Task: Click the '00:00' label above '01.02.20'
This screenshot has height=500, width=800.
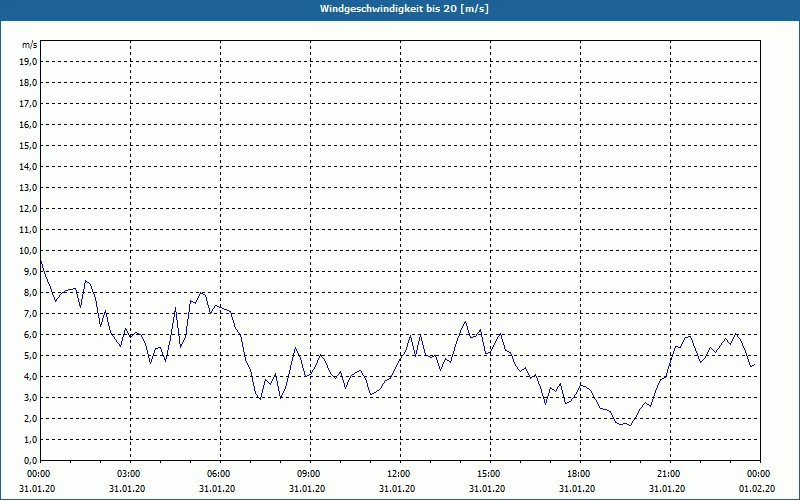Action: 760,474
